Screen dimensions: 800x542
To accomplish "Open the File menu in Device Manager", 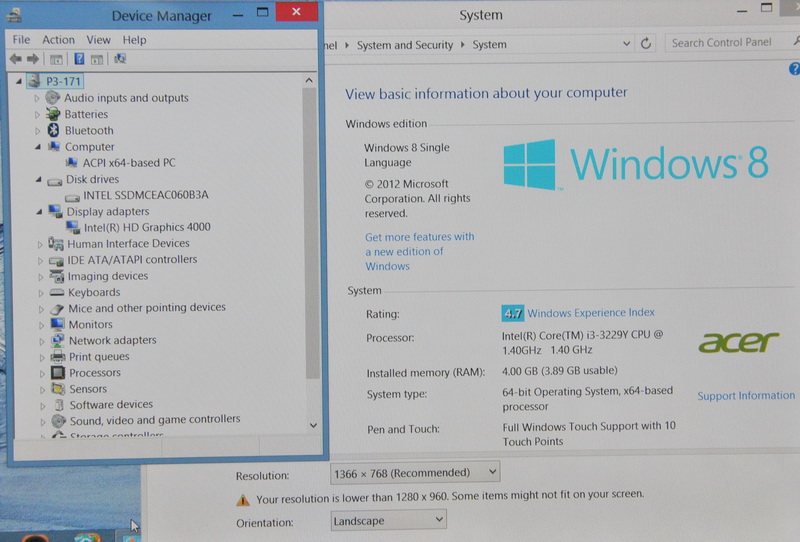I will (21, 39).
